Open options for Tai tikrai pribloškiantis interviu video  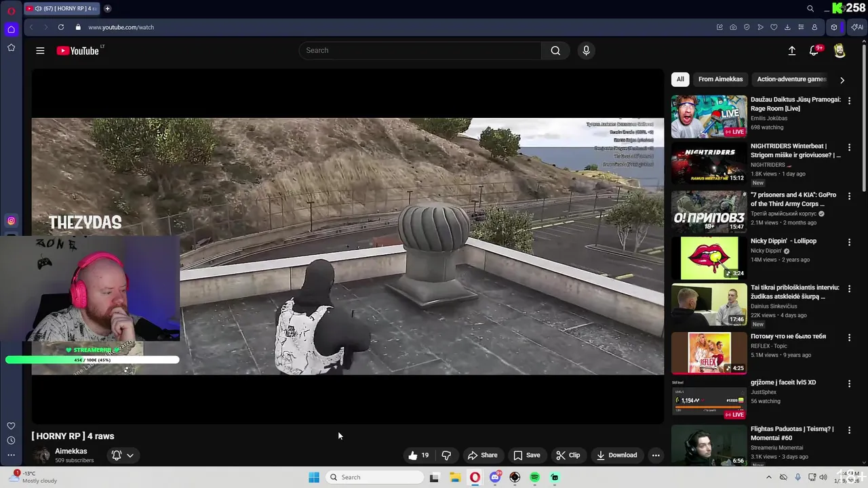coord(849,289)
